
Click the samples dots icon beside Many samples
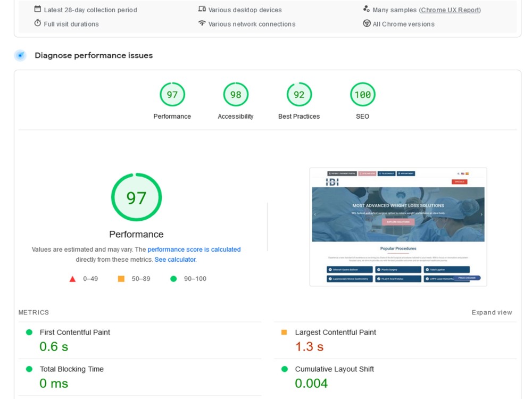(x=367, y=9)
